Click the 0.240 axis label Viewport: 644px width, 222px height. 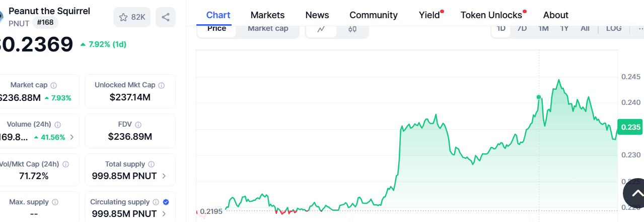coord(631,102)
